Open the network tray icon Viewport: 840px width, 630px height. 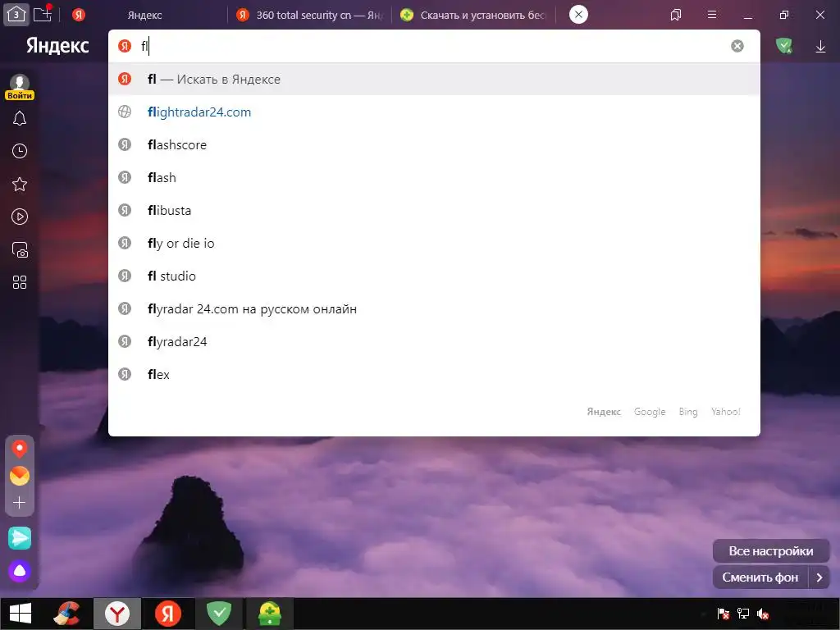[743, 614]
